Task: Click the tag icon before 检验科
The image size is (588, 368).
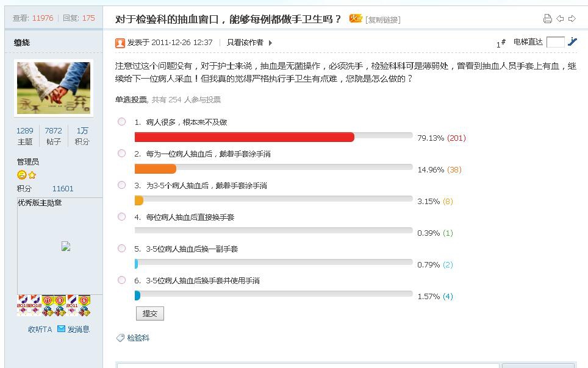Action: click(120, 337)
